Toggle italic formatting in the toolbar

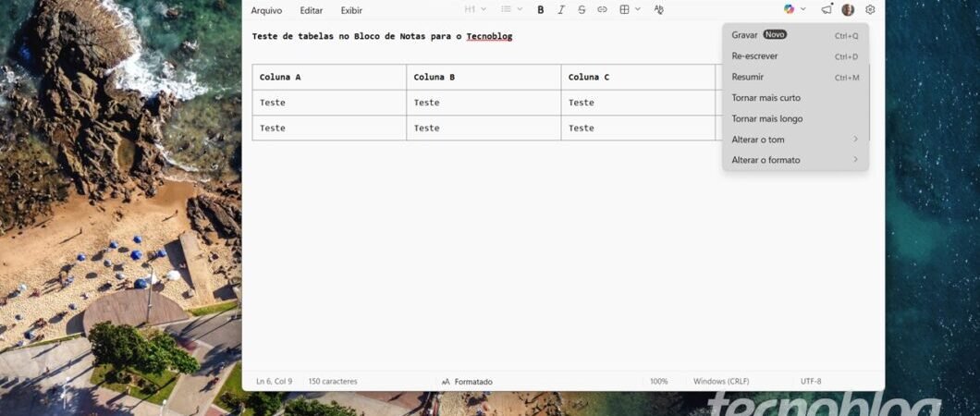click(561, 10)
